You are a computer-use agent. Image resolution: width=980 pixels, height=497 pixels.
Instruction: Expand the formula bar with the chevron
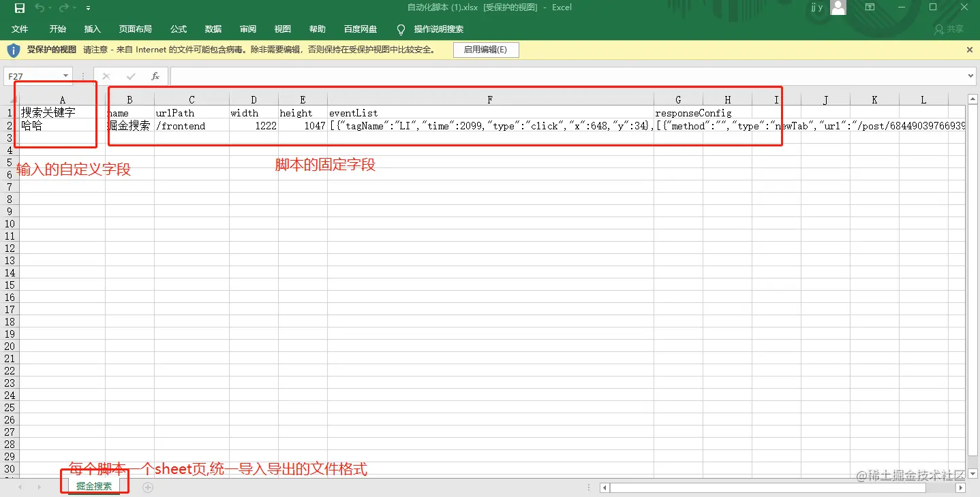(971, 76)
